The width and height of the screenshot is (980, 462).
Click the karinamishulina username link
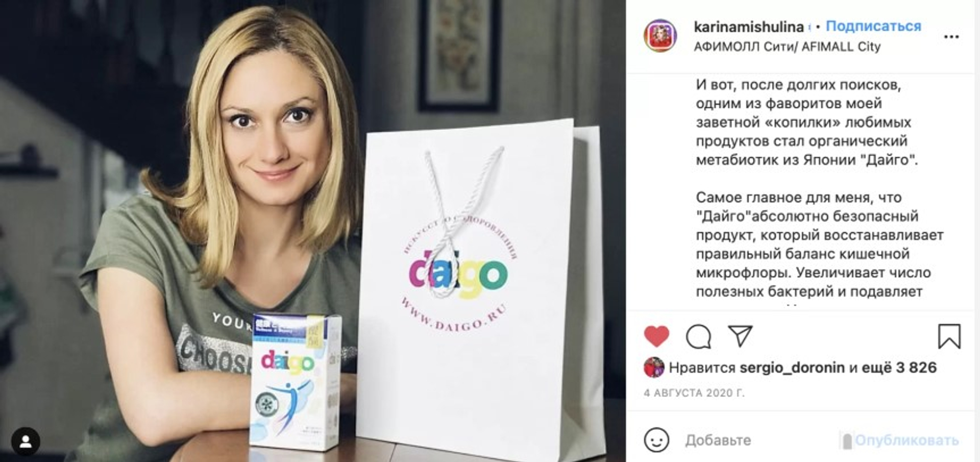pos(749,27)
